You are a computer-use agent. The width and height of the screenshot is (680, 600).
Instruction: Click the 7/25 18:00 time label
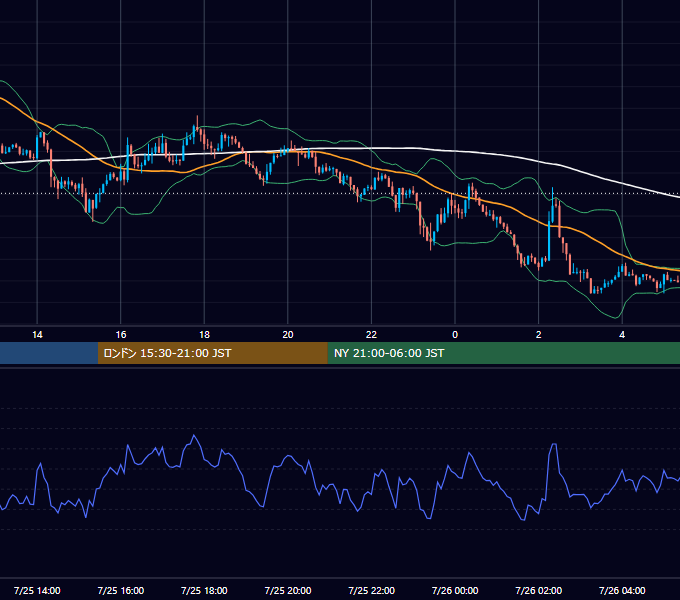[204, 590]
